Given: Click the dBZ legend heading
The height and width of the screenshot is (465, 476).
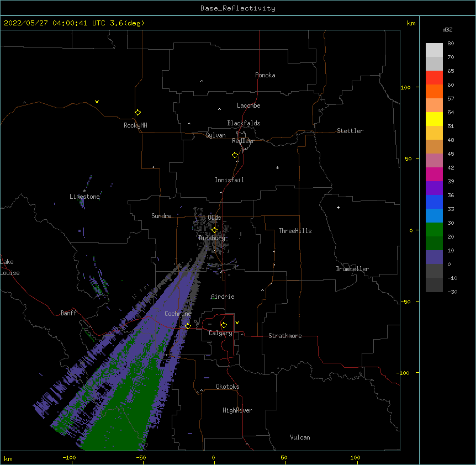Looking at the screenshot, I should tap(447, 29).
